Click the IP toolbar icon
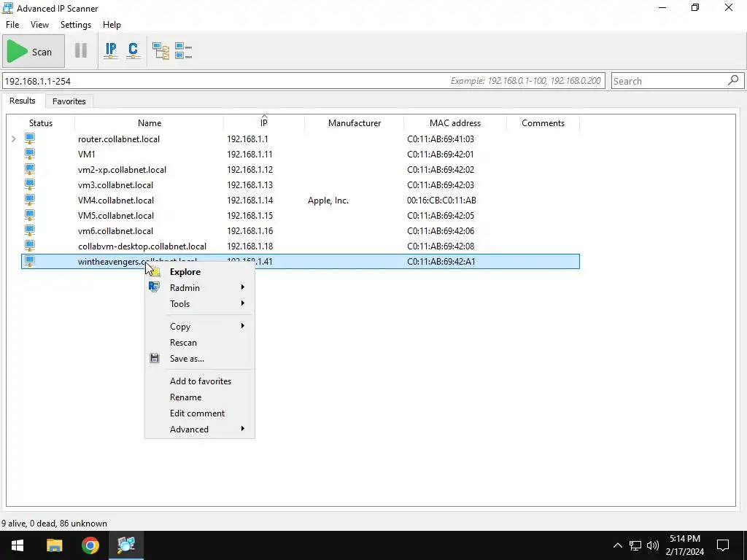The image size is (747, 560). (111, 50)
